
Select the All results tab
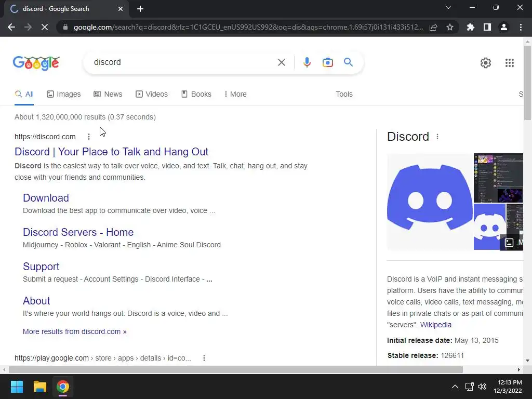pyautogui.click(x=24, y=95)
